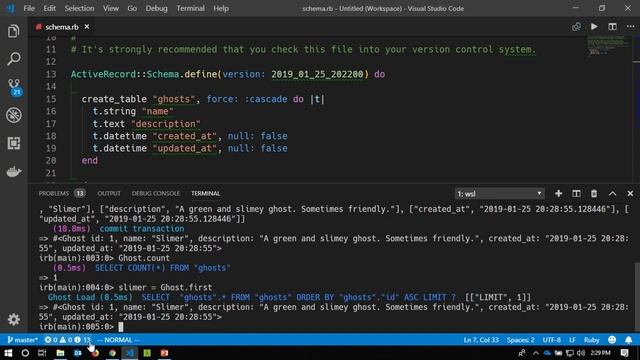
Task: Open the Debug view in activity bar
Action: [13, 115]
